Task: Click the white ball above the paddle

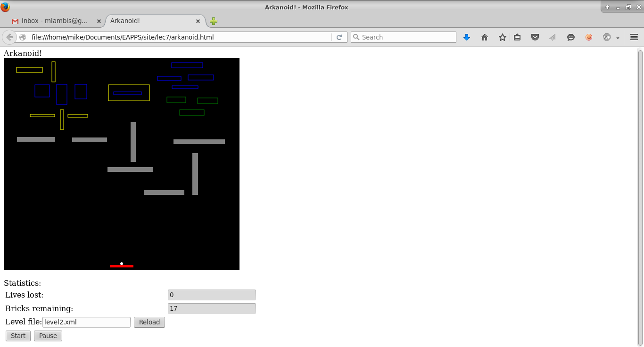Action: [122, 263]
